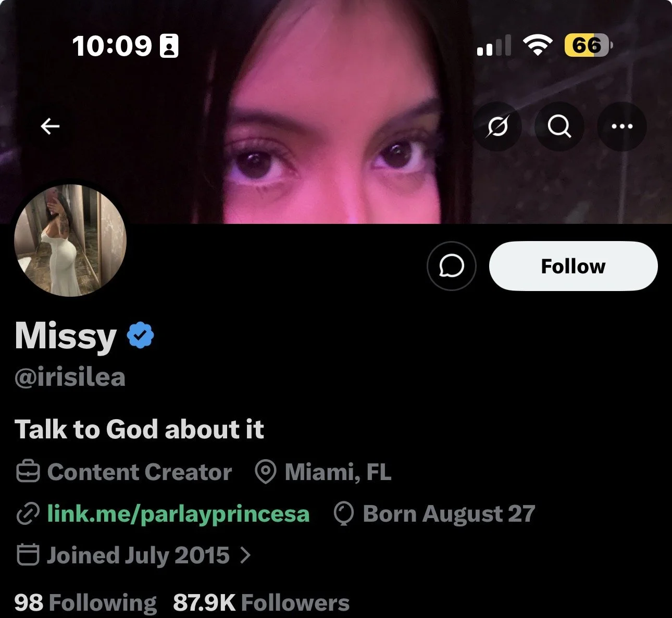Open link.me/parlayprincesa link
672x618 pixels.
(x=178, y=514)
